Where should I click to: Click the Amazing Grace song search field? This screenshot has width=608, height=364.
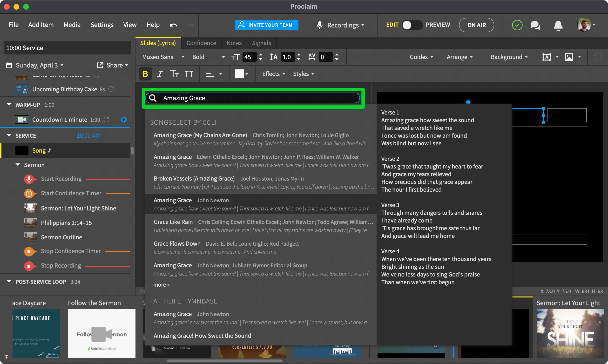pos(253,98)
